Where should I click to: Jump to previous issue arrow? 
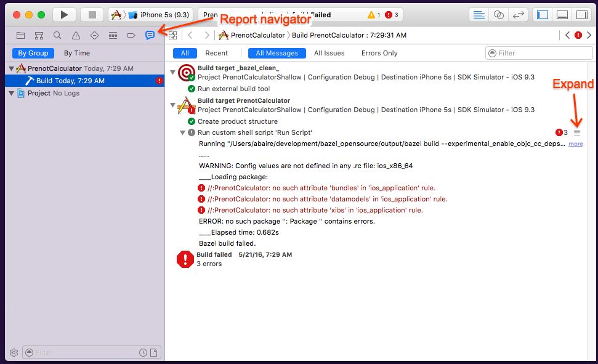(x=567, y=35)
